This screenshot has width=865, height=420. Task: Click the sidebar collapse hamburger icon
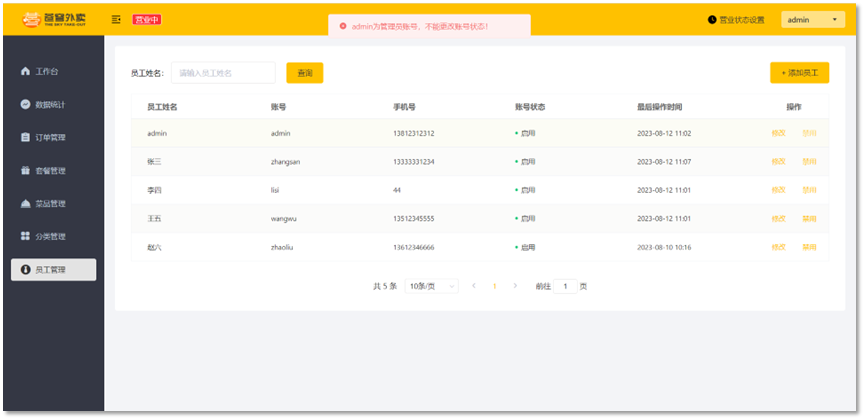[x=117, y=20]
